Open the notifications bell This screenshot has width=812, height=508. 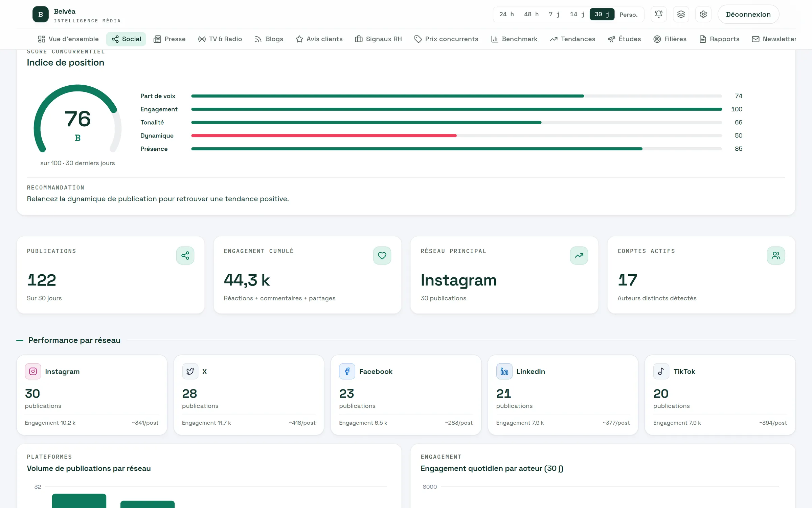coord(658,14)
